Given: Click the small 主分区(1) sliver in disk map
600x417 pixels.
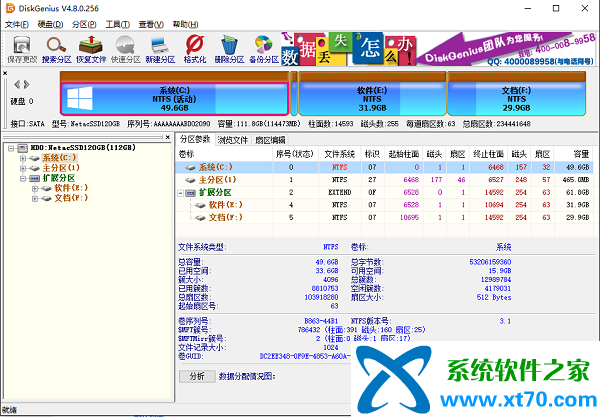Looking at the screenshot, I should [293, 94].
